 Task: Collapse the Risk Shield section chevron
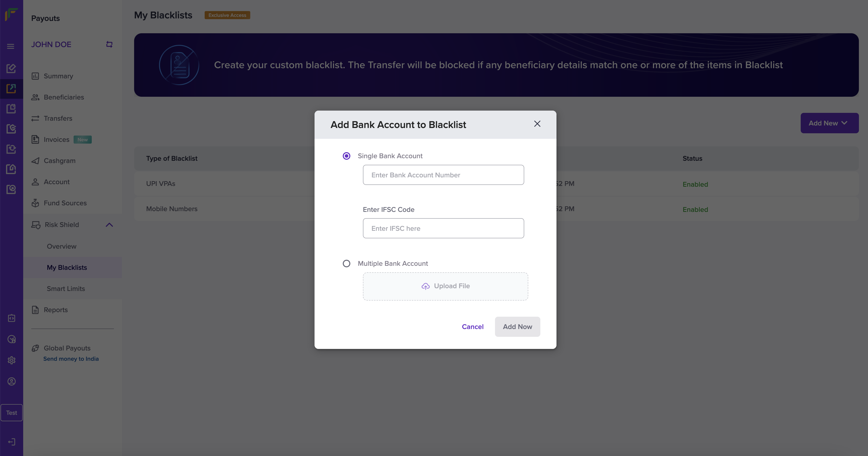[109, 225]
